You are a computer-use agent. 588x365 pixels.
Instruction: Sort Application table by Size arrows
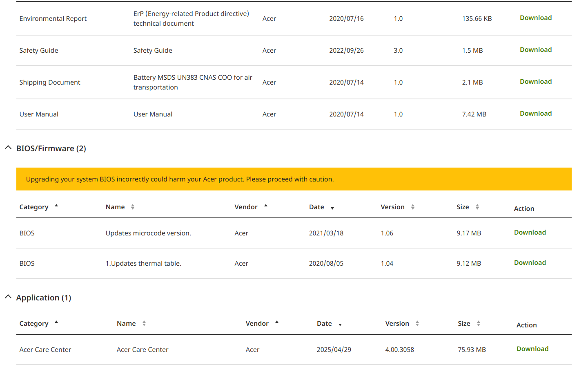[479, 324]
